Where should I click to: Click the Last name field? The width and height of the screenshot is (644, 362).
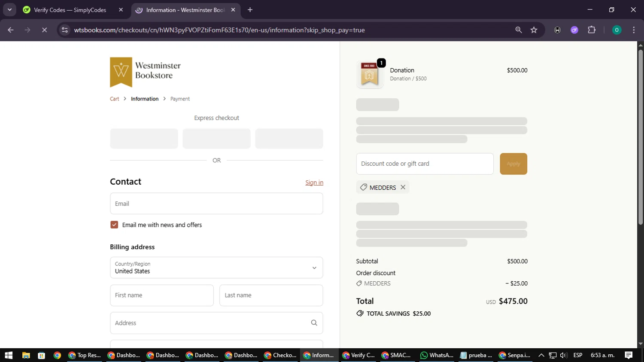click(271, 295)
